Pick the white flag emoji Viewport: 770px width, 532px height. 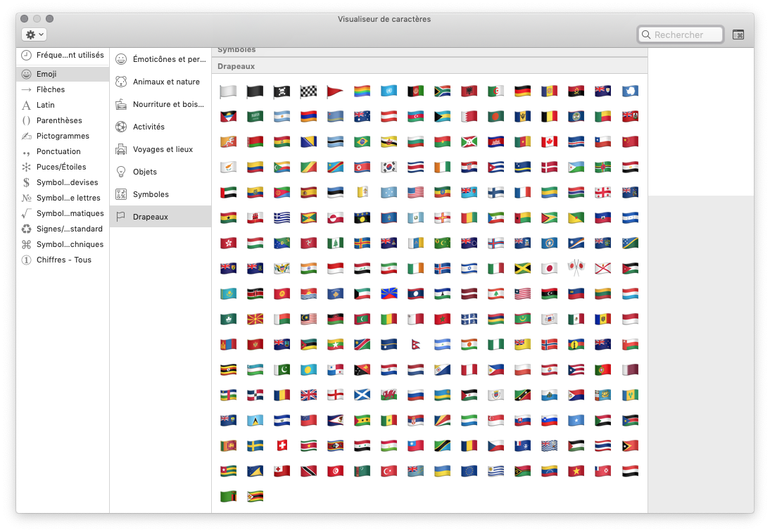tap(228, 91)
